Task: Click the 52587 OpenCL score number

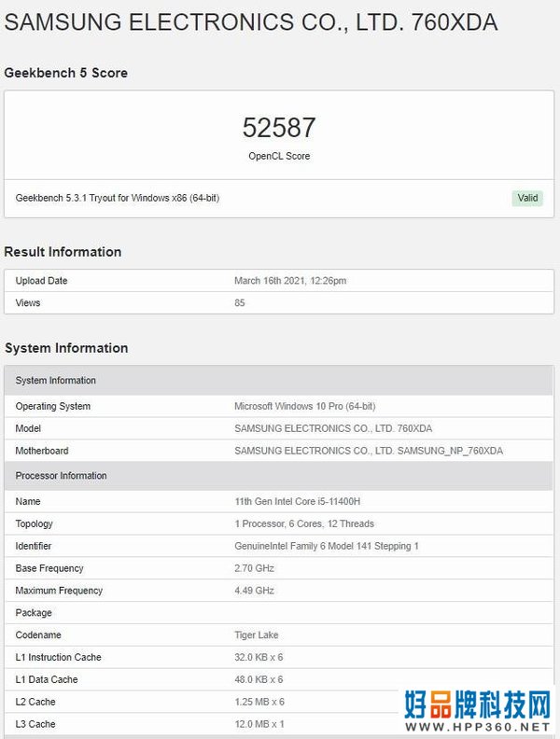Action: tap(279, 128)
